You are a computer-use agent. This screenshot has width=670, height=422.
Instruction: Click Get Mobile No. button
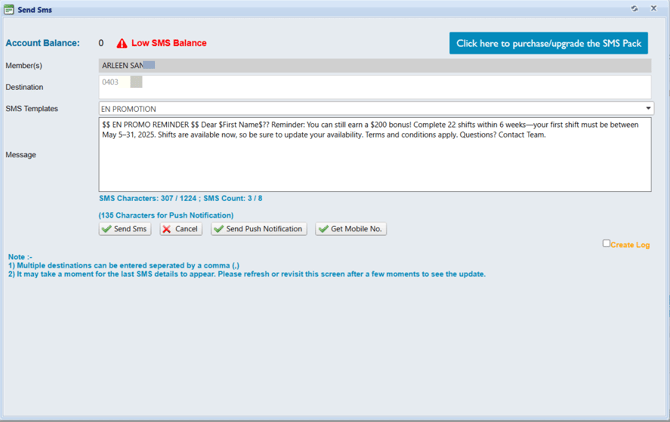point(351,229)
